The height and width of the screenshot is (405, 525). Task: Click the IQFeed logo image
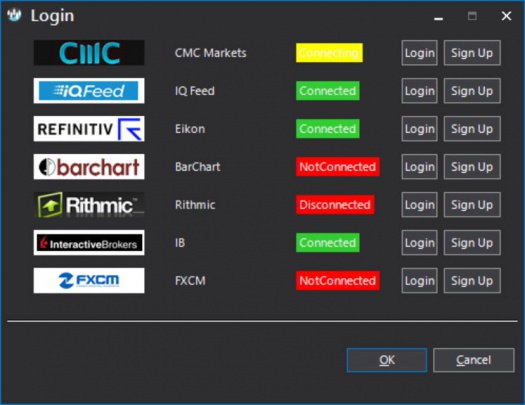pos(89,91)
